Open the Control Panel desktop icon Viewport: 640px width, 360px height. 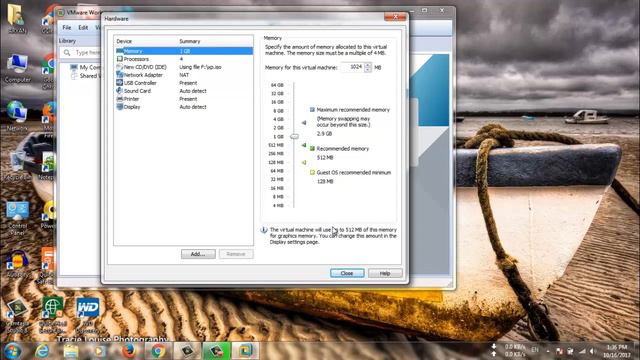pyautogui.click(x=17, y=218)
